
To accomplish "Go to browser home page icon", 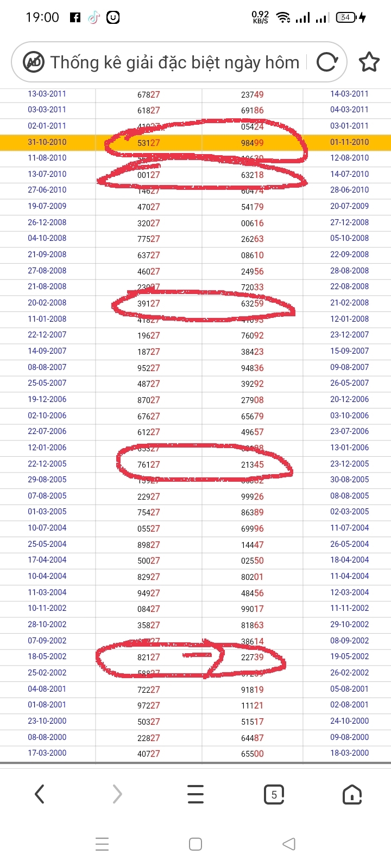I will [x=352, y=794].
